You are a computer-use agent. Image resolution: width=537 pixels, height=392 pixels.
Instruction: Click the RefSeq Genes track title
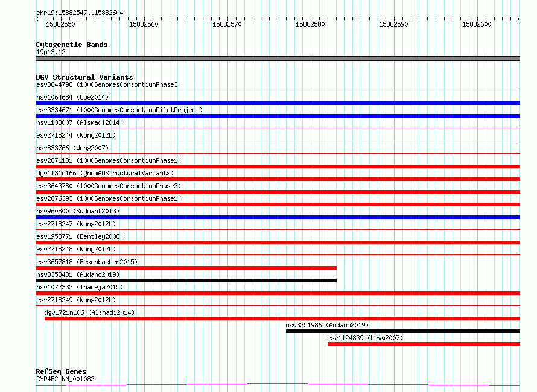coord(61,371)
